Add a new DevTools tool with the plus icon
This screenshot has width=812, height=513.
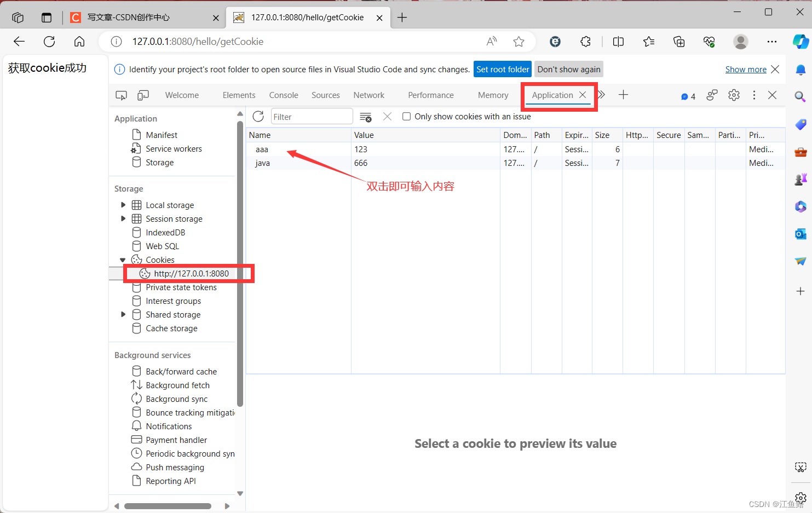click(623, 95)
